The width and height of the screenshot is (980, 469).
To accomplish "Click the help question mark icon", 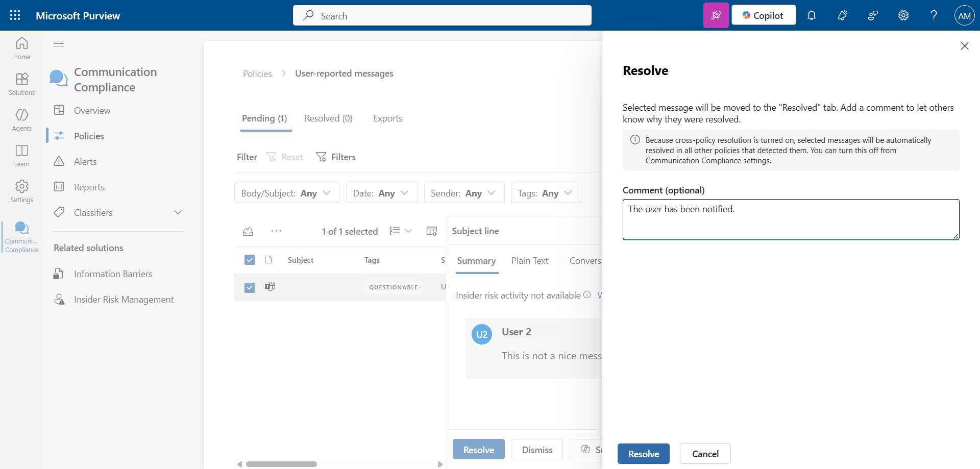I will (934, 15).
